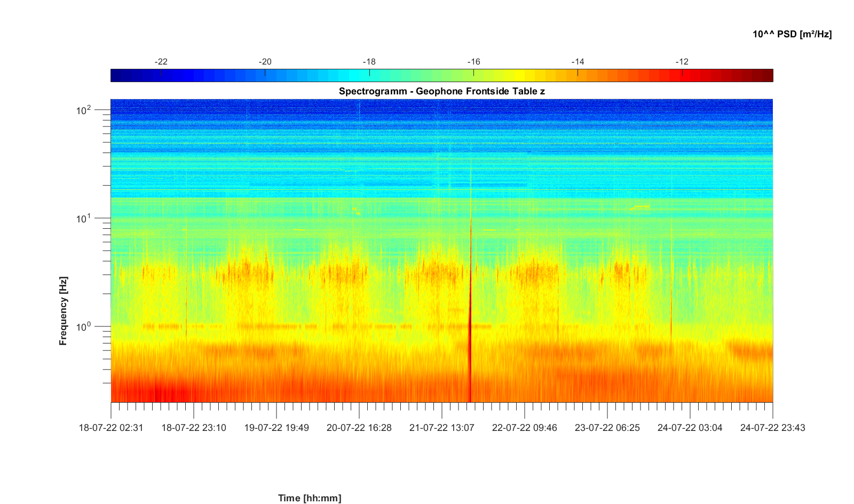Click the 10⁰ frequency axis tick label
Image resolution: width=854 pixels, height=504 pixels.
pos(84,326)
